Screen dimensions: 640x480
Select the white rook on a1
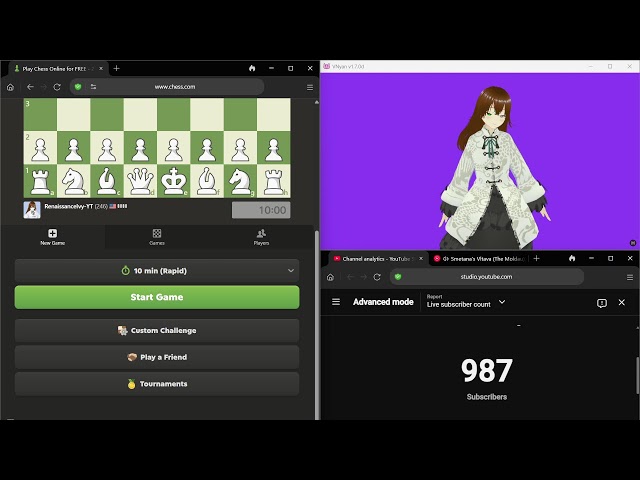(40, 181)
